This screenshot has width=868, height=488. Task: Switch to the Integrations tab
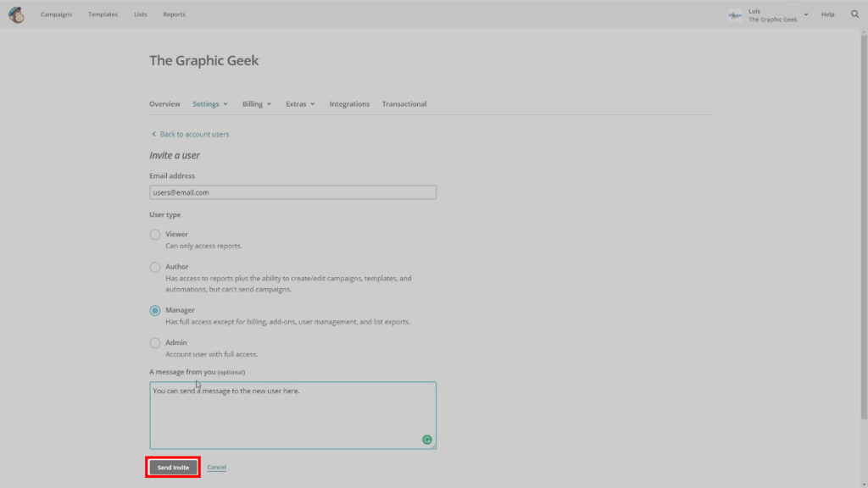(349, 104)
